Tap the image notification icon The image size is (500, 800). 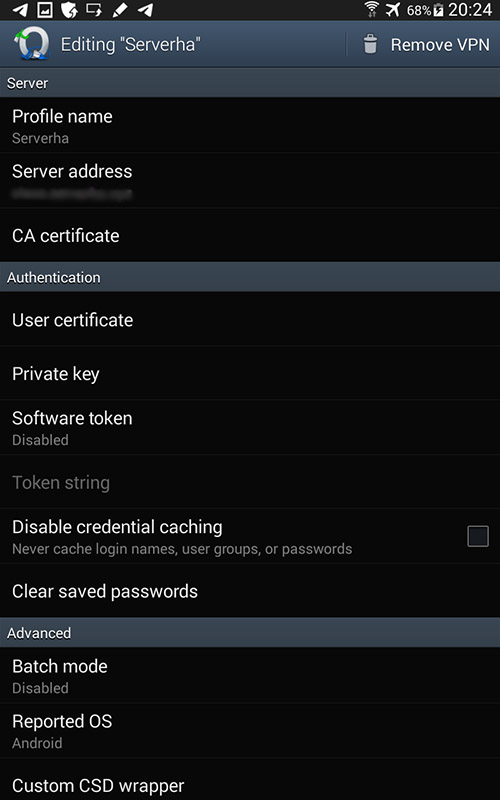(x=45, y=10)
